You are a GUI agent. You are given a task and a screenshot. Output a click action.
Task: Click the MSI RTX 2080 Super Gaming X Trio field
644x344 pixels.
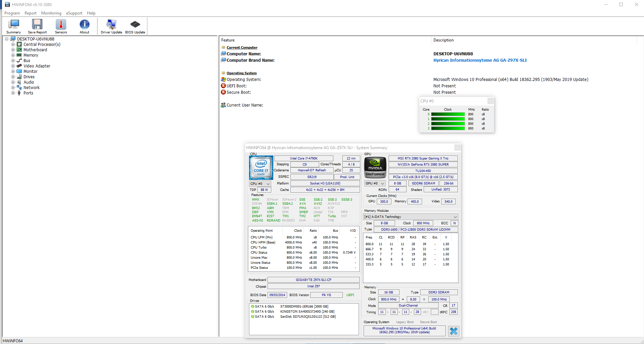(x=423, y=158)
